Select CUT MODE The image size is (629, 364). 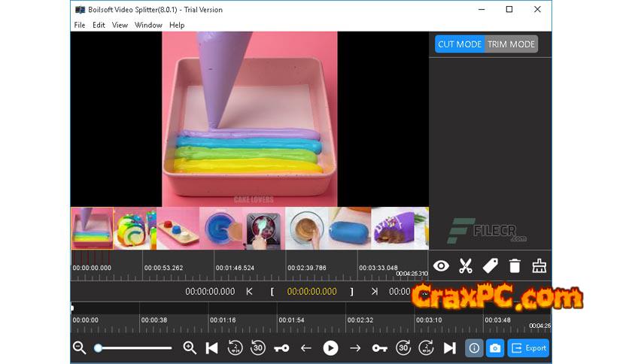pos(460,44)
